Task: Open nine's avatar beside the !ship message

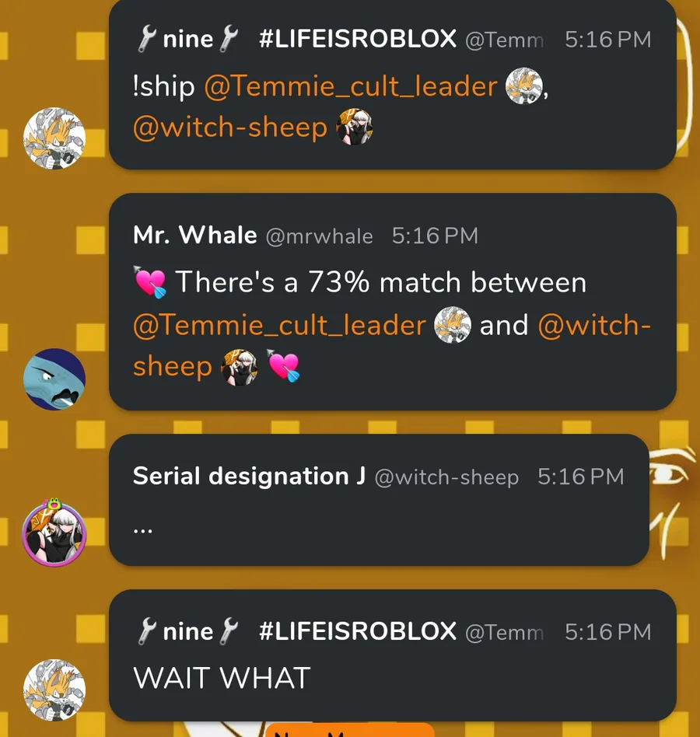Action: [54, 138]
